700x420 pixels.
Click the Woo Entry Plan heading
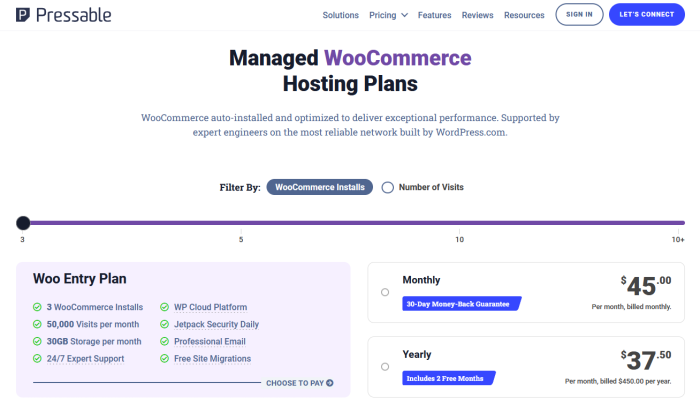tap(79, 279)
